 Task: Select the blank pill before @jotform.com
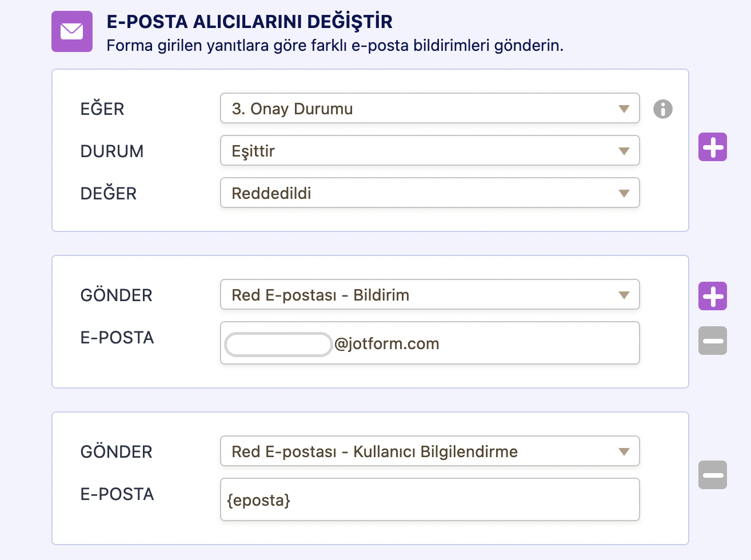point(278,345)
